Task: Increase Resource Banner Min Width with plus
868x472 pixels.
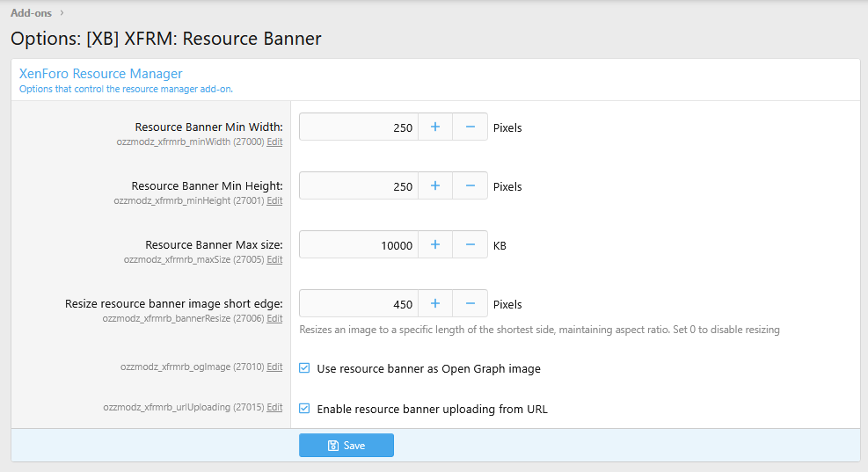Action: pyautogui.click(x=434, y=127)
